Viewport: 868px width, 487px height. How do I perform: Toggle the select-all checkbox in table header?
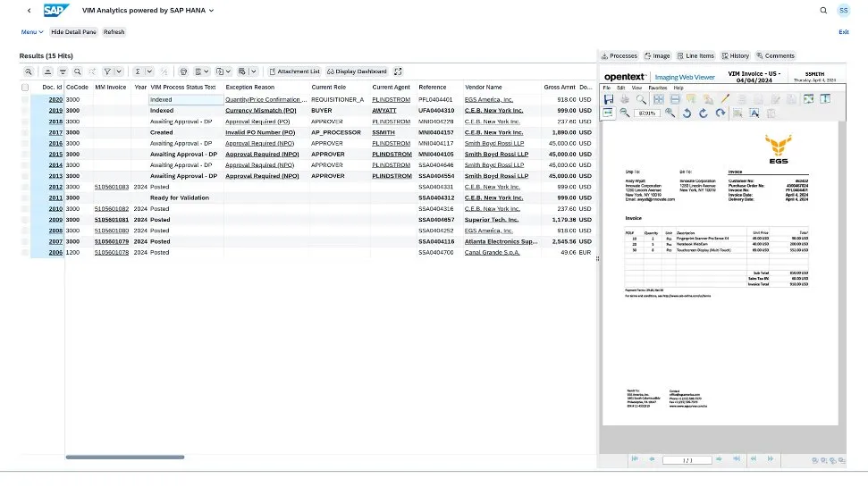[x=25, y=88]
